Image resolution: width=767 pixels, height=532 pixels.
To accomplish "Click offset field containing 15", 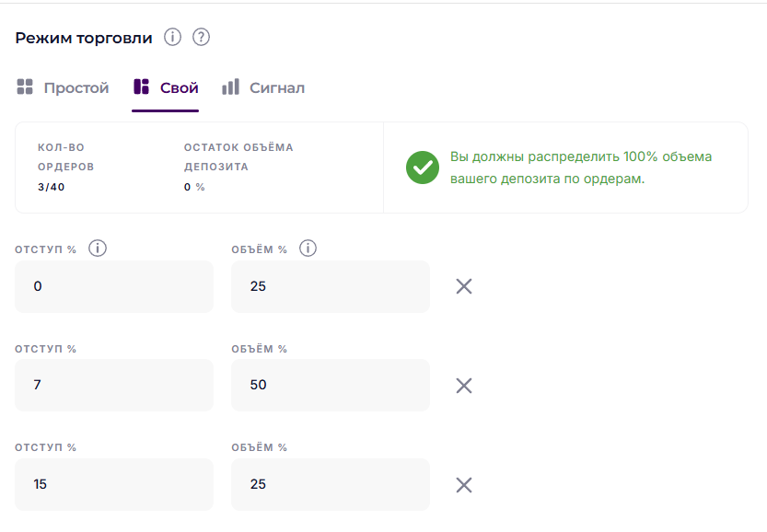I will (x=114, y=484).
